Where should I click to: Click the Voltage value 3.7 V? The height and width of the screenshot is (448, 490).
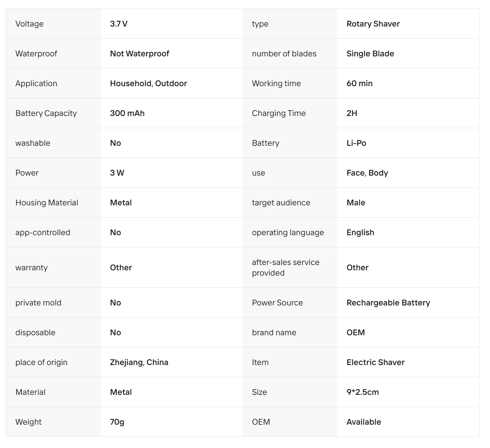119,24
